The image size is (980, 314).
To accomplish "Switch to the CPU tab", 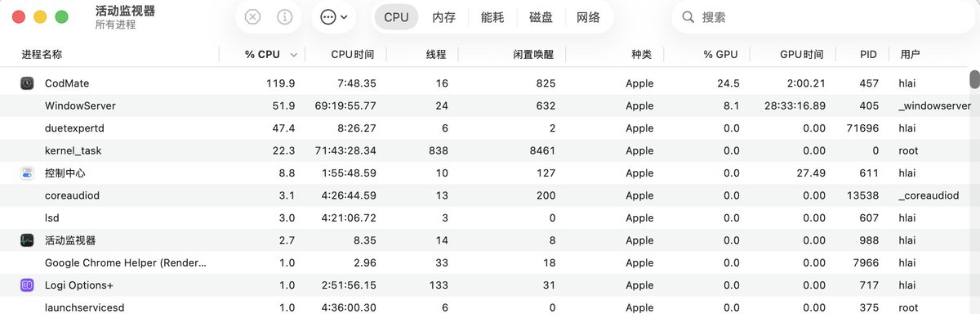I will pos(396,17).
